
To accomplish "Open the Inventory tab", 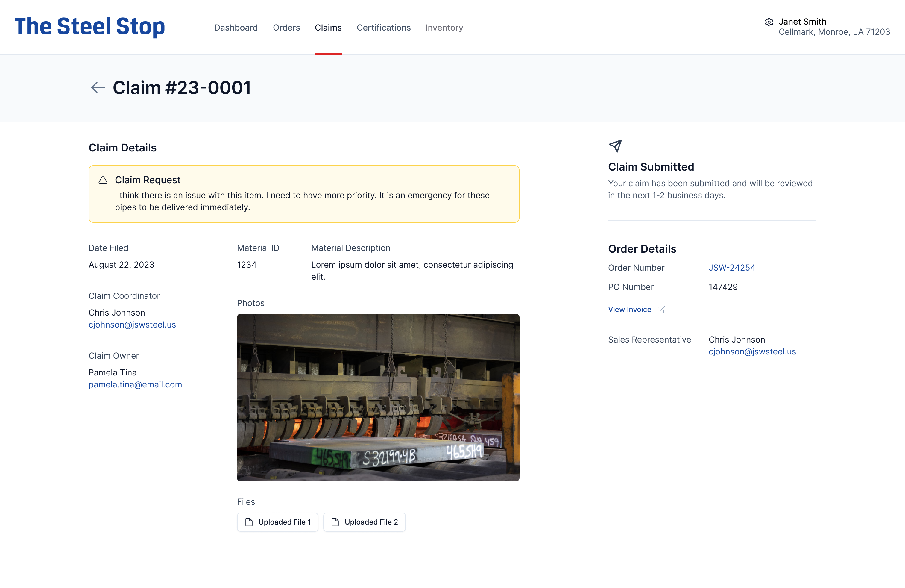I will [x=444, y=28].
